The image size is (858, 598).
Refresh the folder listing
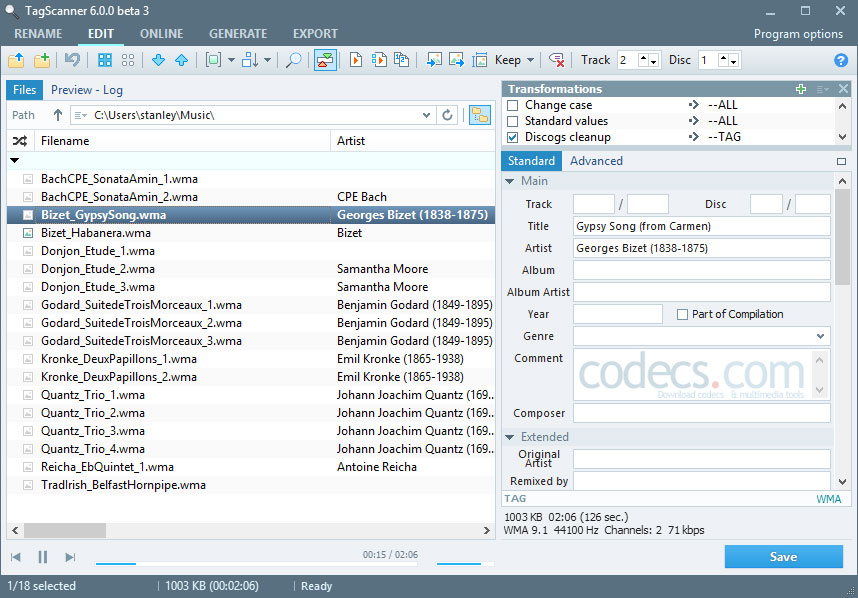(x=447, y=115)
